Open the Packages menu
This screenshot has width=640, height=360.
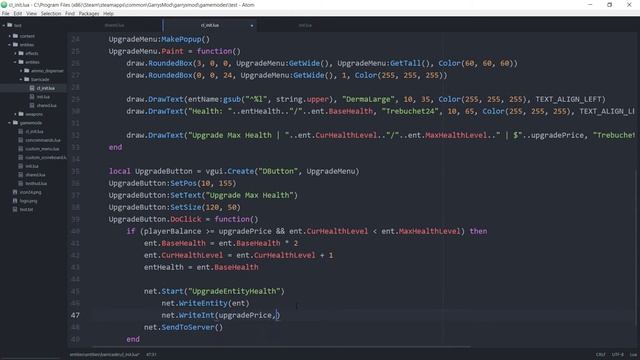89,13
